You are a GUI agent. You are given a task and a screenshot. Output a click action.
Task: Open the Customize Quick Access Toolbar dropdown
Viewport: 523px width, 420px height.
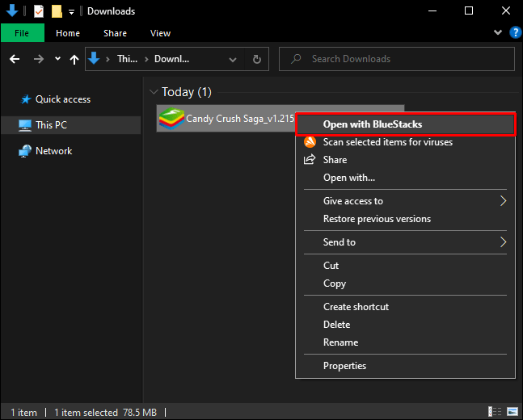click(72, 11)
